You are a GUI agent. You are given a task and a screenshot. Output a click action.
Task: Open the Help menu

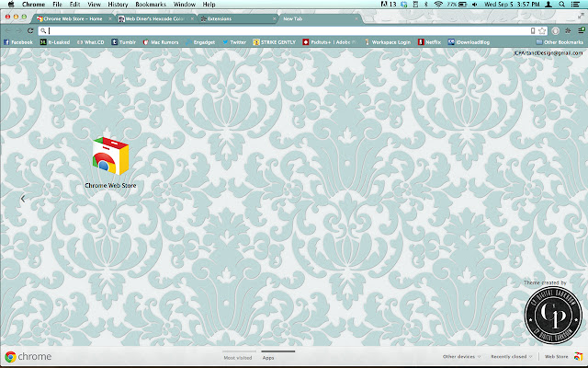coord(209,4)
